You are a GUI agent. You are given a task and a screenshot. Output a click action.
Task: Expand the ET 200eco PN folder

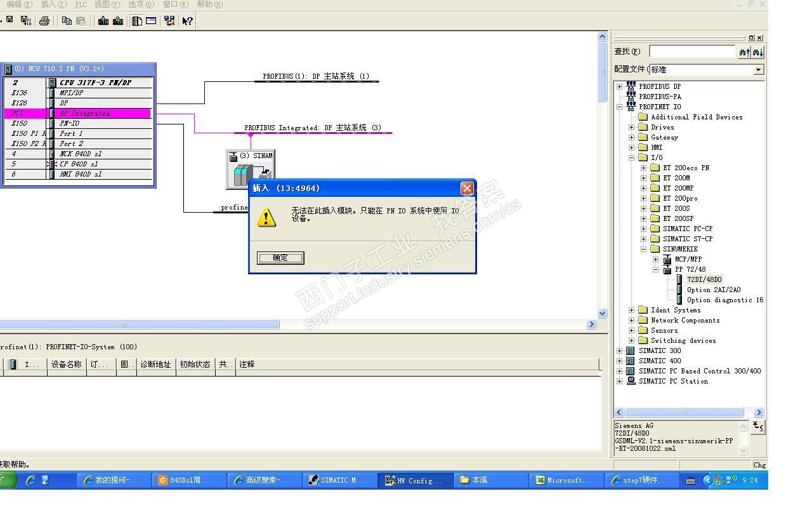(x=643, y=168)
